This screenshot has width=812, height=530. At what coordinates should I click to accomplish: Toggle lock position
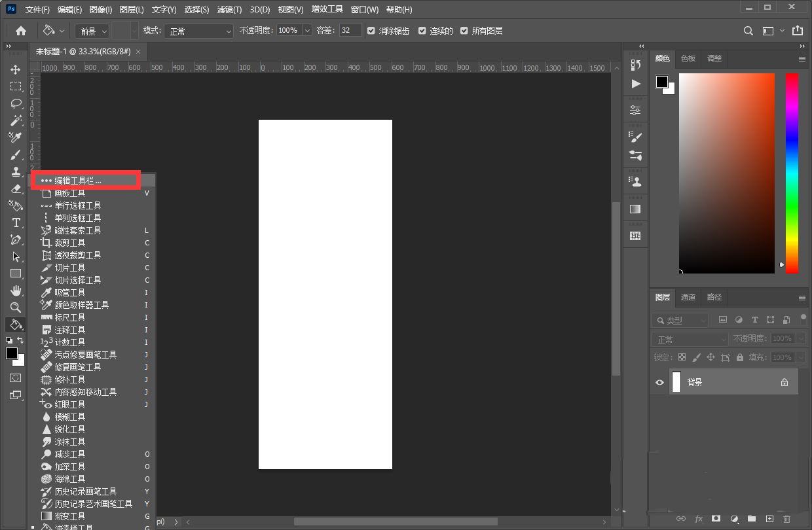coord(710,357)
